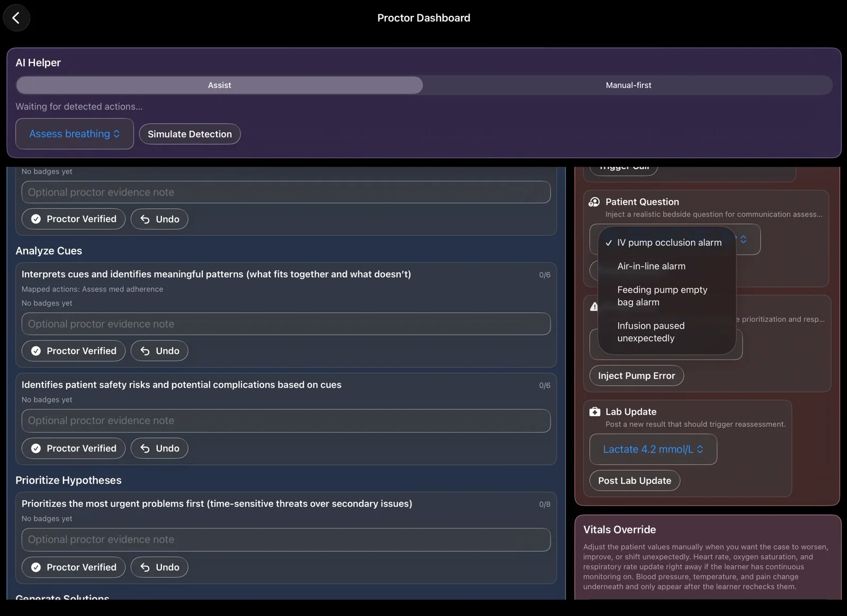This screenshot has width=847, height=616.
Task: Switch AI Helper to Assist mode
Action: 219,85
